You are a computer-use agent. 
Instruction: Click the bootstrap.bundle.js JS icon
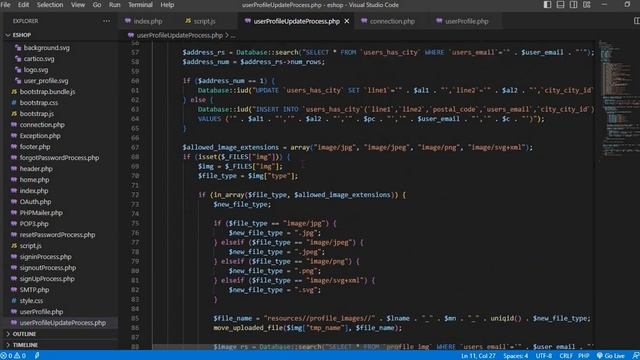tap(14, 92)
